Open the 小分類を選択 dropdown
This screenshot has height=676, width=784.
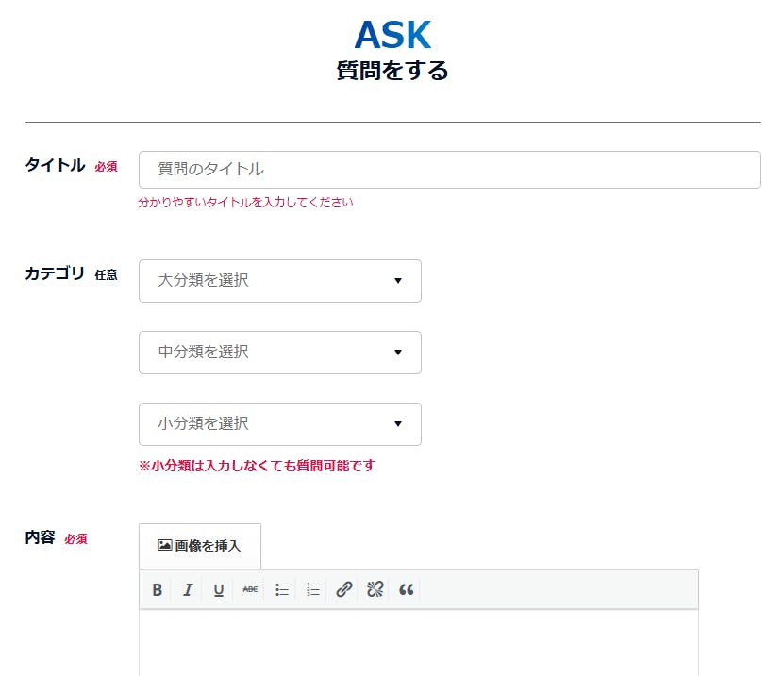[x=279, y=424]
